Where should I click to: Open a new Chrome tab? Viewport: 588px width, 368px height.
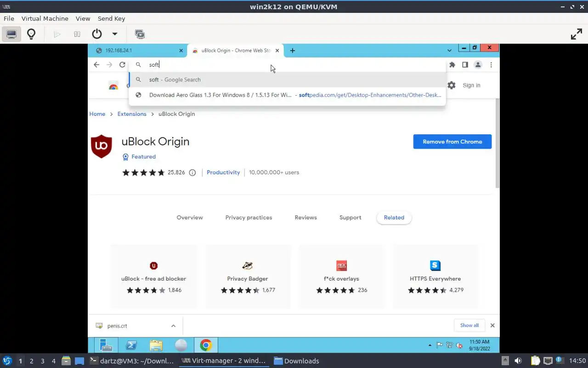(293, 51)
